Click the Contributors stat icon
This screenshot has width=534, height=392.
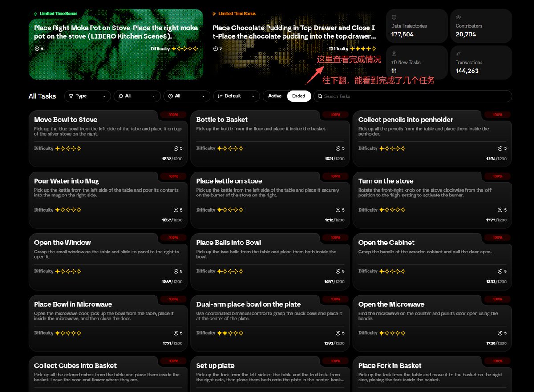[x=458, y=17]
